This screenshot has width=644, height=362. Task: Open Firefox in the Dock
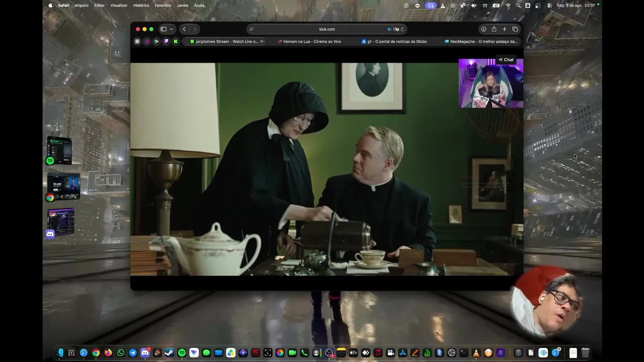click(x=108, y=353)
